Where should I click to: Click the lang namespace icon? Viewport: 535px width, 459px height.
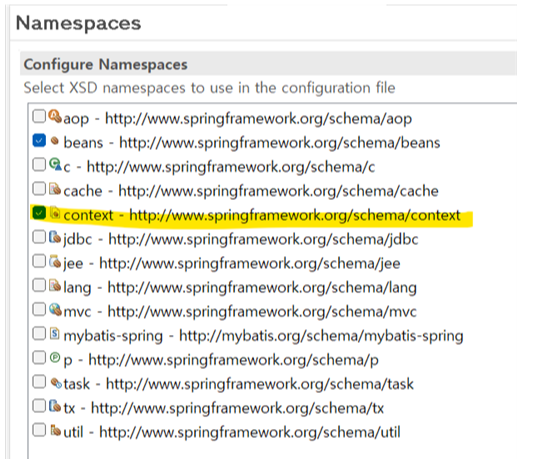click(x=55, y=285)
